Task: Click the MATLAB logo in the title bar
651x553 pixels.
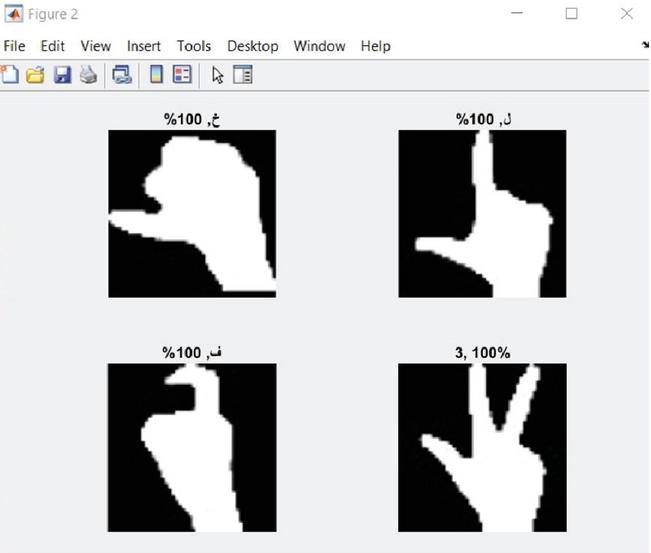Action: click(x=13, y=15)
